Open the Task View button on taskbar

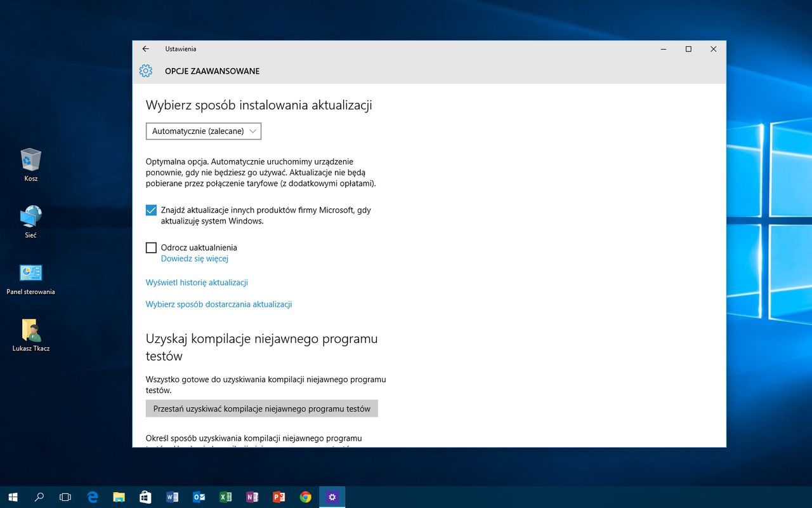(65, 497)
